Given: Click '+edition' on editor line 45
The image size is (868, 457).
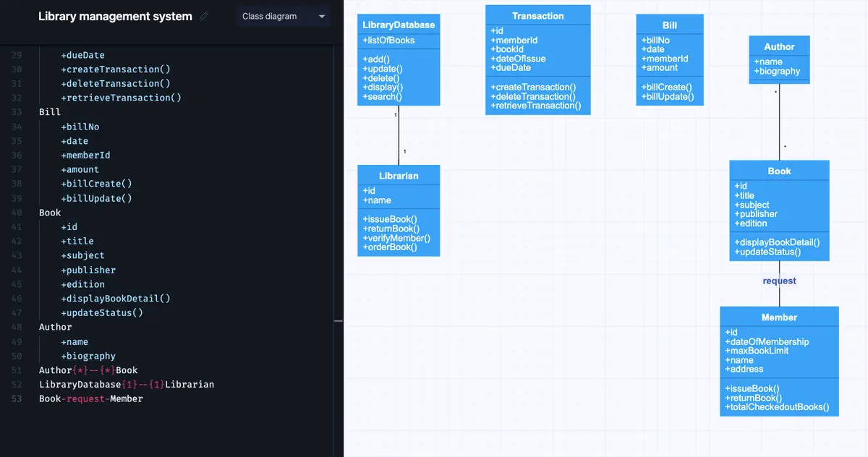Looking at the screenshot, I should 83,284.
